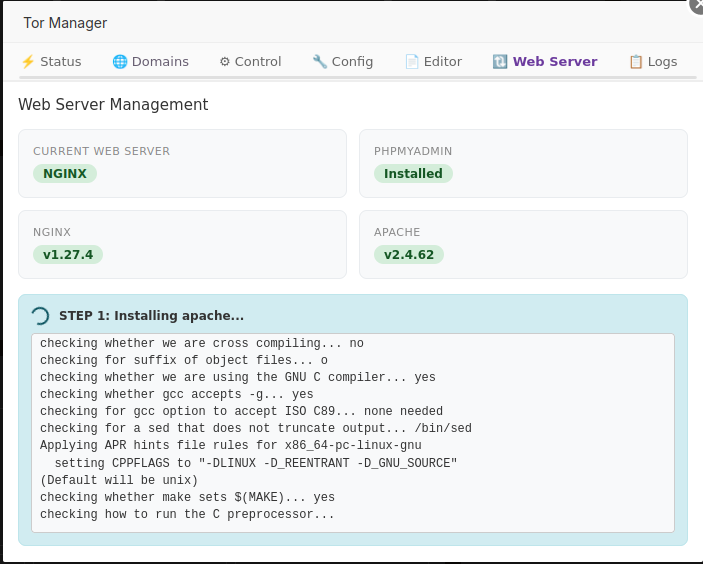The height and width of the screenshot is (564, 703).
Task: Open the Editor tab
Action: [434, 61]
